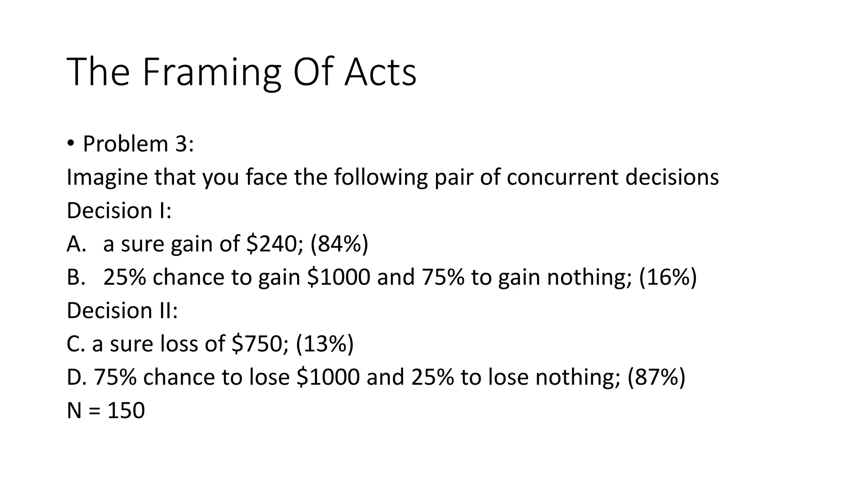Screen dimensions: 868x488
Task: Click option A sure gain of $240
Action: [217, 244]
